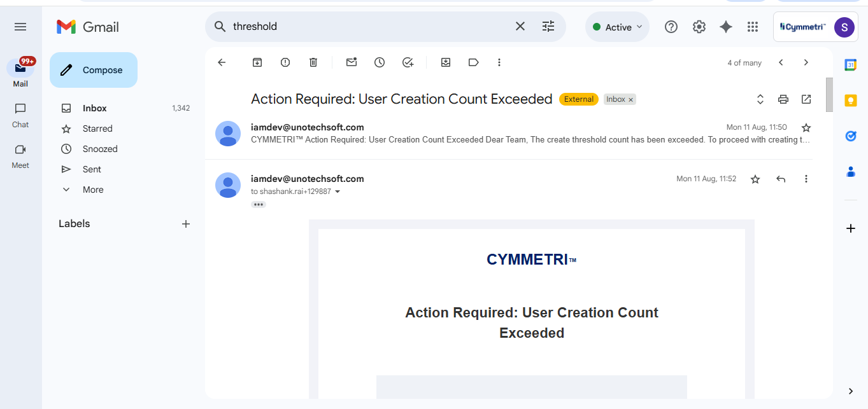
Task: Snooze this email with clock icon
Action: click(380, 62)
